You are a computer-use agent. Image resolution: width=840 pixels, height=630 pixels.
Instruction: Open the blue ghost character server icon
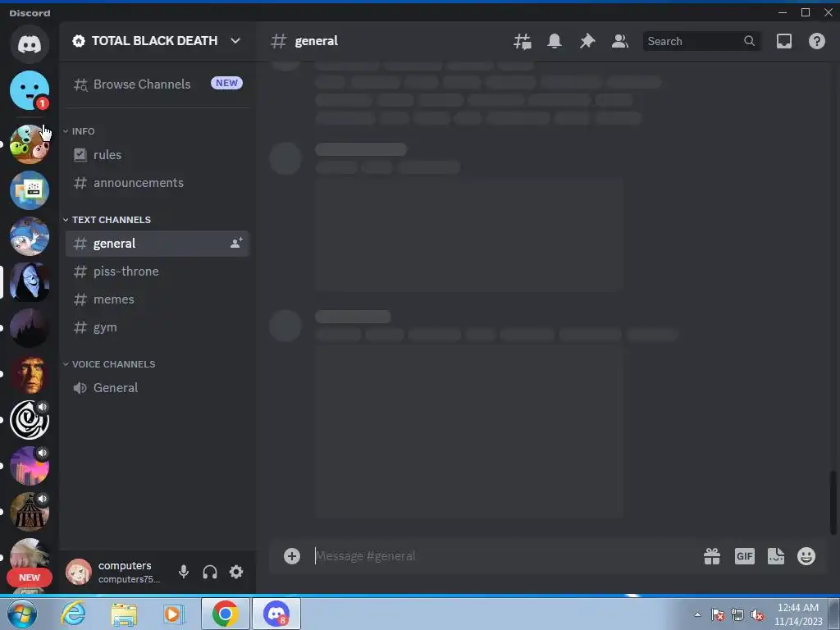(x=30, y=236)
